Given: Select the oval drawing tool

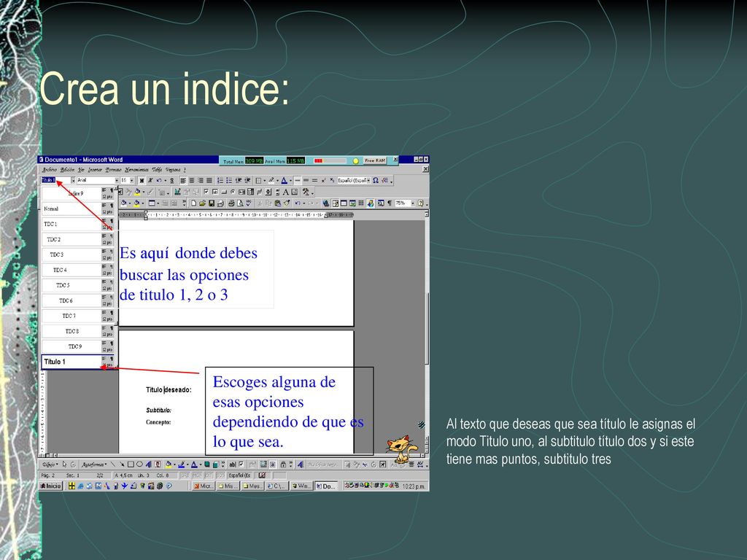Looking at the screenshot, I should coord(139,464).
